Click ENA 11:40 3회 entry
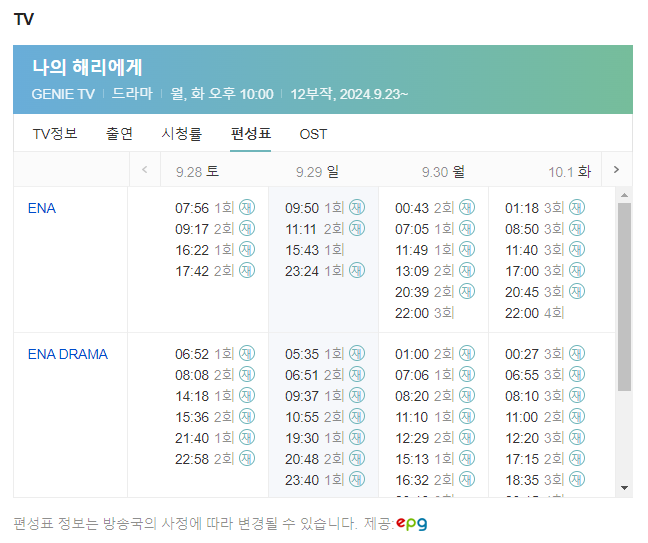648x543 pixels. (545, 250)
